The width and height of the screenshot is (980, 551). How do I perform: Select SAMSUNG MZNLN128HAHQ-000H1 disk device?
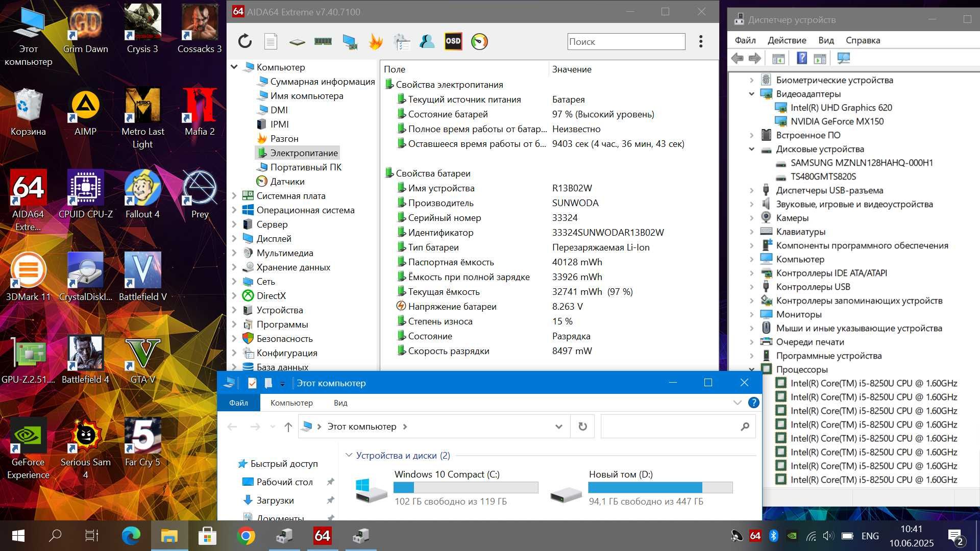tap(862, 163)
